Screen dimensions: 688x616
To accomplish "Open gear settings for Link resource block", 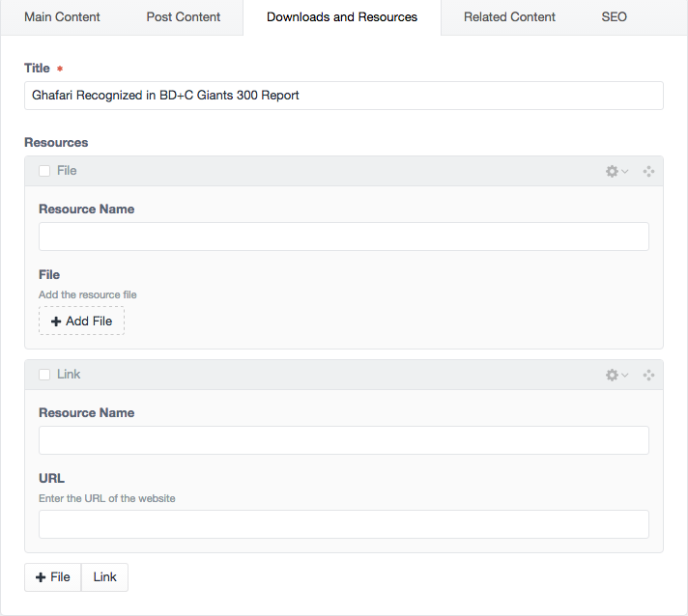I will [612, 375].
